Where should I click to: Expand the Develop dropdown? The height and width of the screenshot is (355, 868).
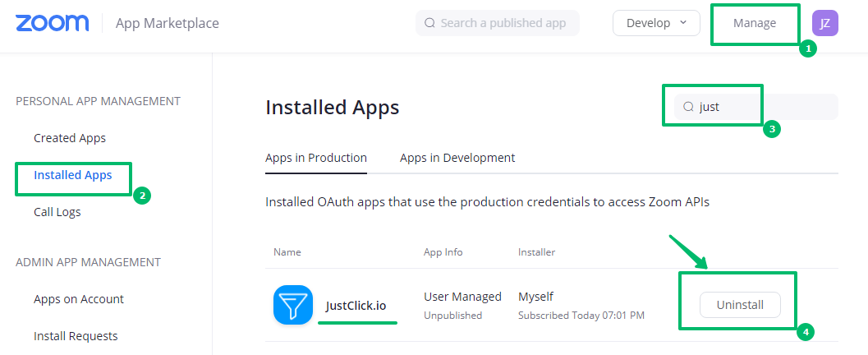(656, 23)
